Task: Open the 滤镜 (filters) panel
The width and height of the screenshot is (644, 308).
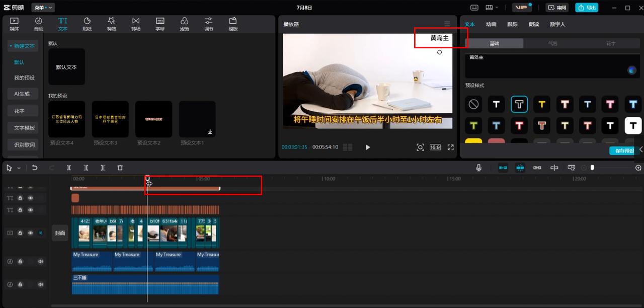Action: pos(184,24)
